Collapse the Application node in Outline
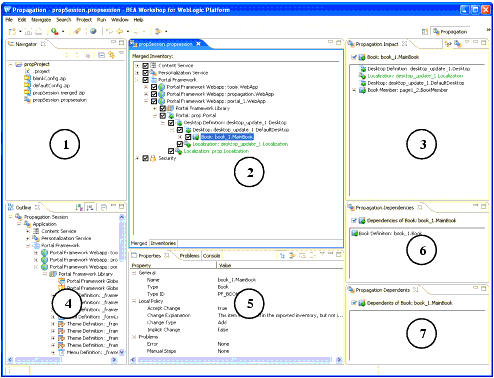The image size is (494, 378). pos(19,224)
